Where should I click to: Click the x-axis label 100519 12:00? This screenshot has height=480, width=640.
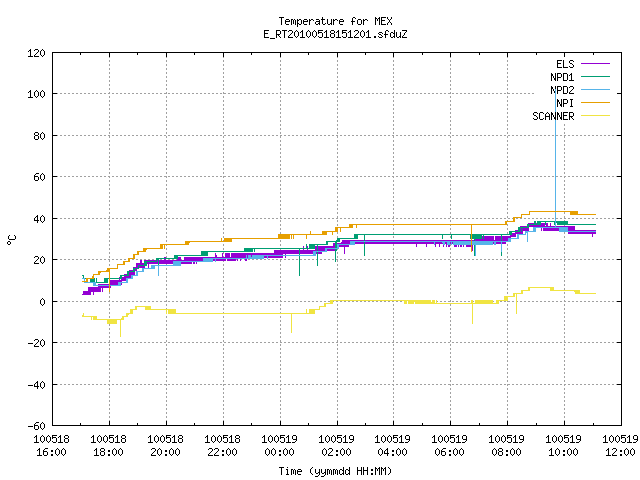coord(620,445)
